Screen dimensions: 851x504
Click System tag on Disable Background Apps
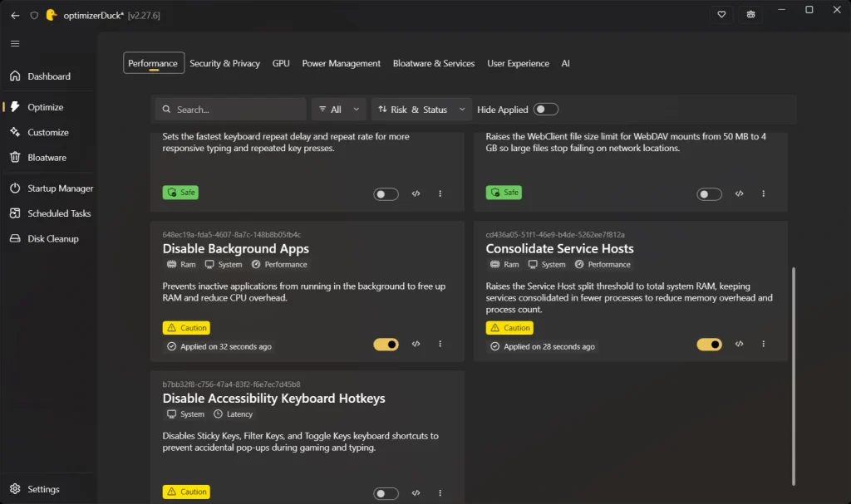coord(224,265)
